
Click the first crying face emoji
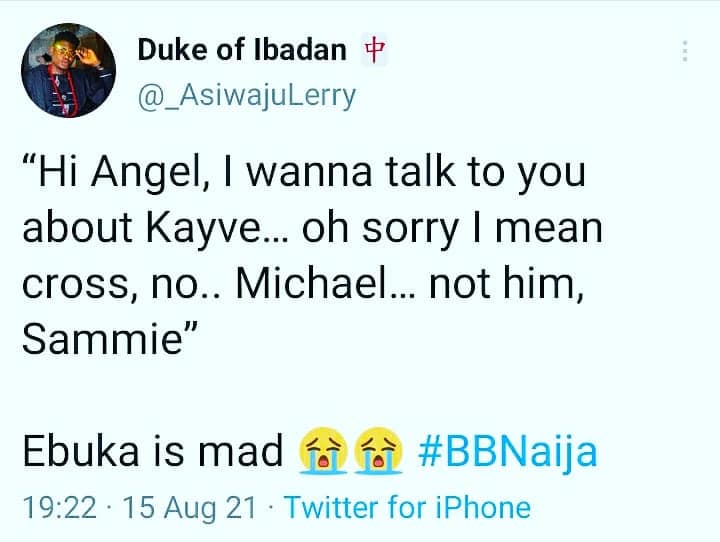click(x=323, y=450)
